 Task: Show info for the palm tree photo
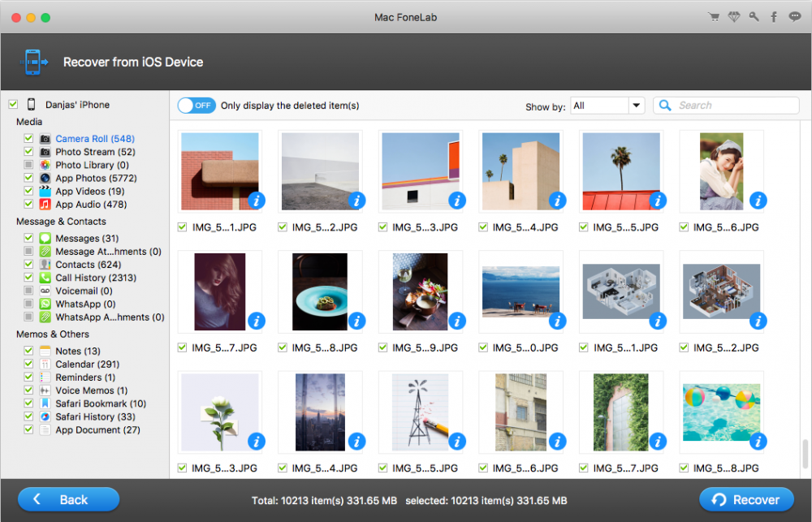pos(658,201)
